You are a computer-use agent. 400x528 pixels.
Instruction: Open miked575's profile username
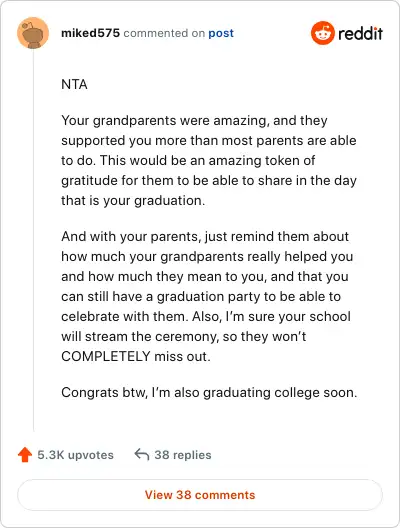click(x=90, y=33)
